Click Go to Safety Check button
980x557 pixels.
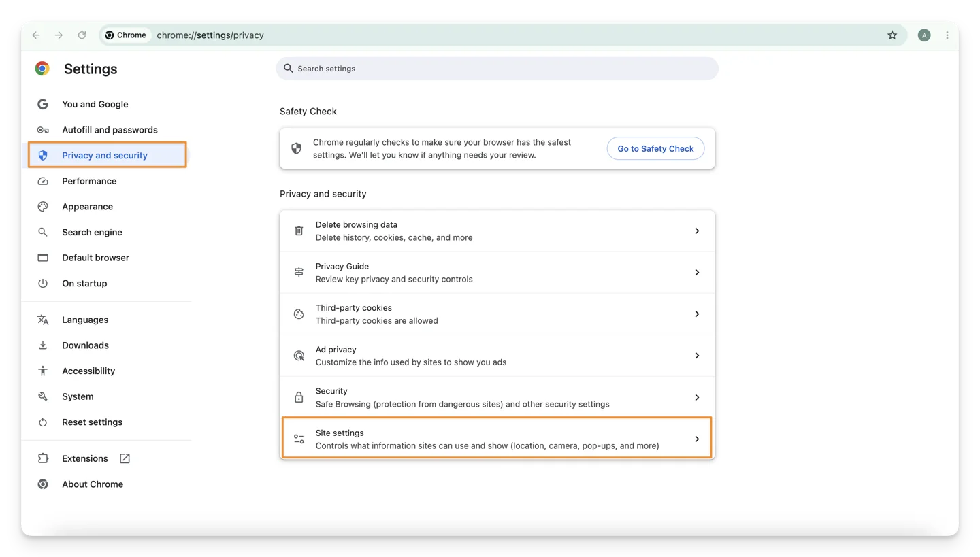click(x=655, y=148)
